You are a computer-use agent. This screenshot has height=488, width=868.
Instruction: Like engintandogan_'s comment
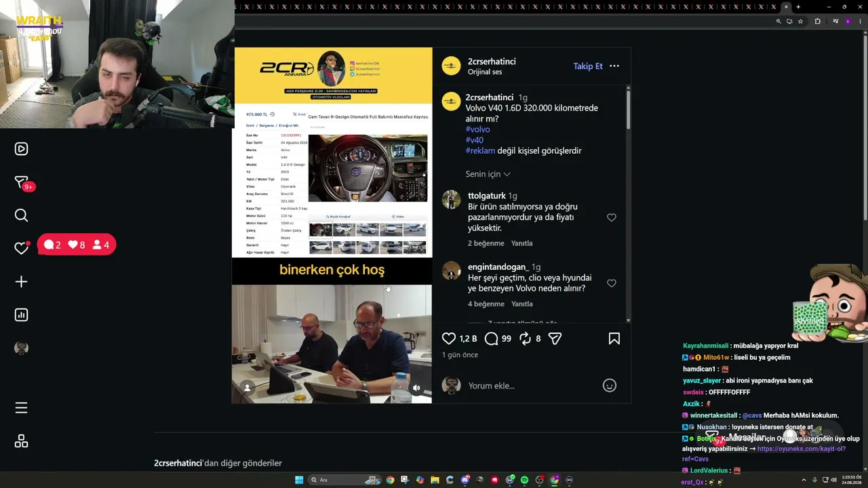612,283
